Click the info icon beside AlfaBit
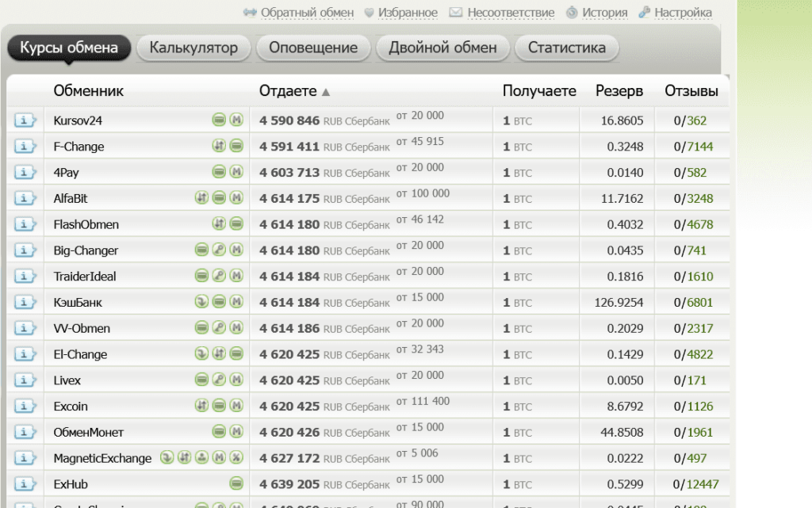 click(25, 198)
